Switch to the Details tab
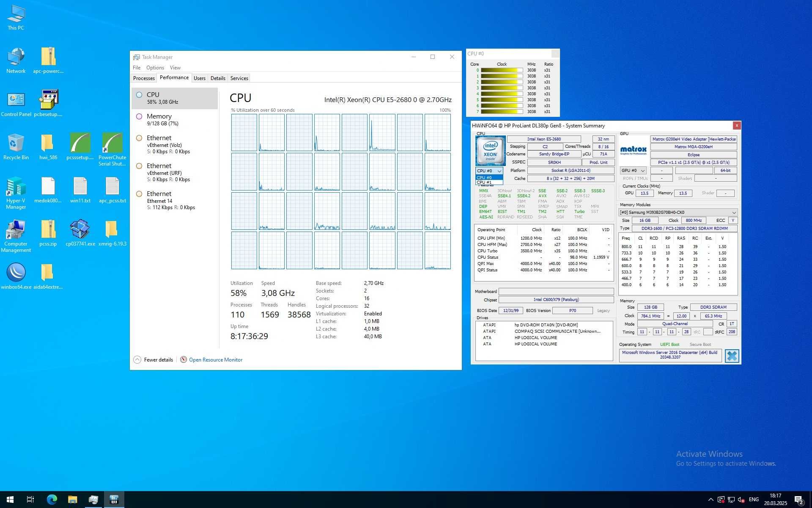 point(218,78)
